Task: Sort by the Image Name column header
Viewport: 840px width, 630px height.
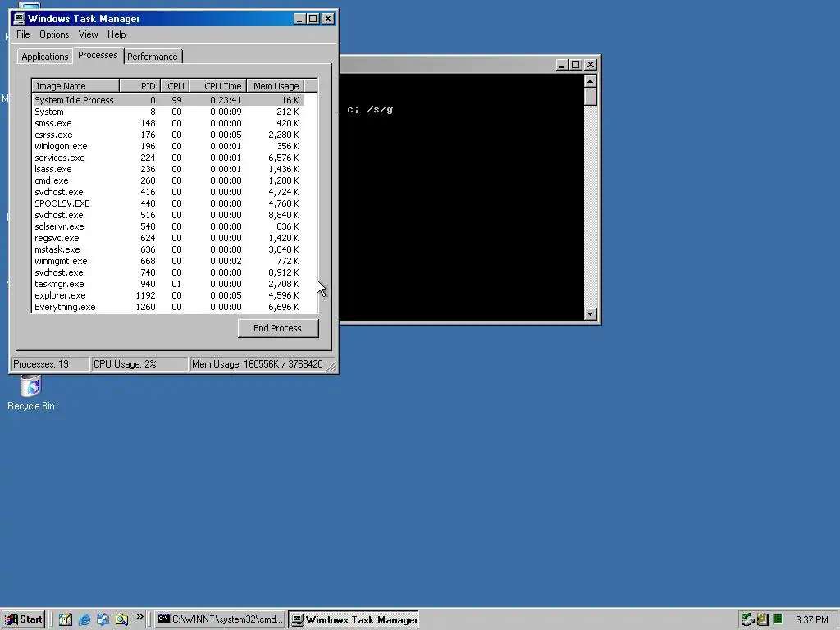Action: (75, 86)
